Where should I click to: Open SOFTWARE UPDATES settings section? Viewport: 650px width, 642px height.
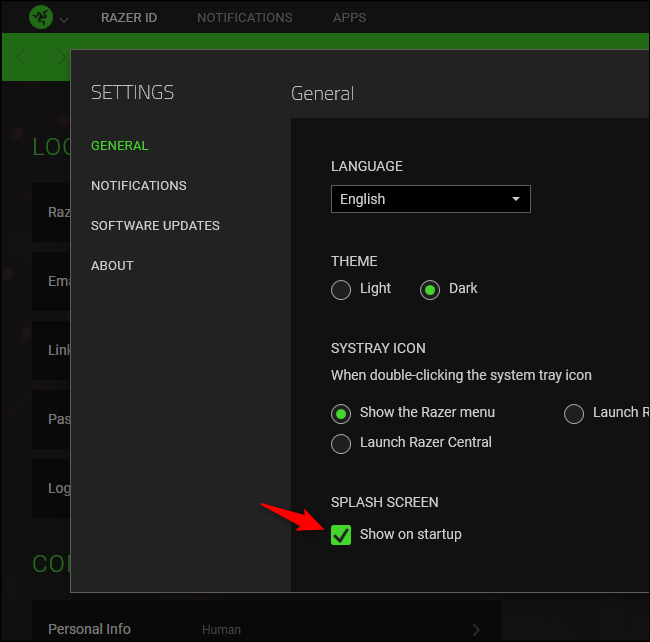tap(155, 226)
